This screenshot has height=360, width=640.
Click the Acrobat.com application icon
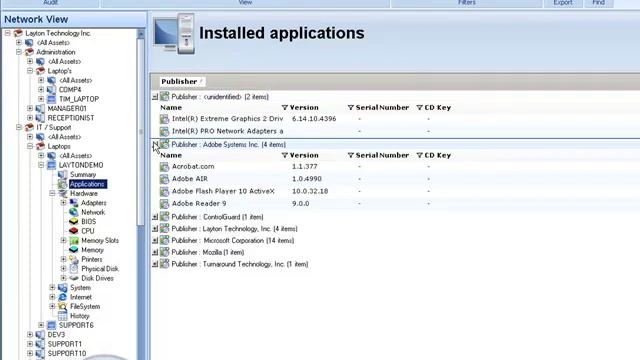coord(164,167)
